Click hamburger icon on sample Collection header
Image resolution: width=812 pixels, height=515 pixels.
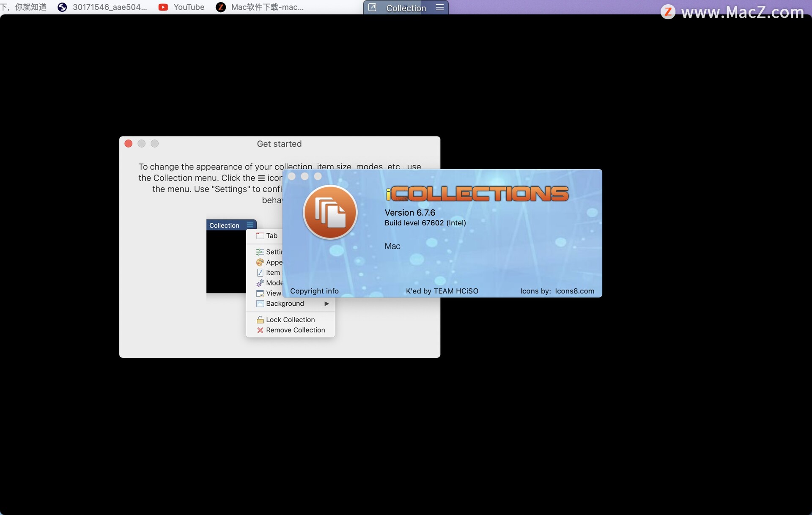click(250, 225)
